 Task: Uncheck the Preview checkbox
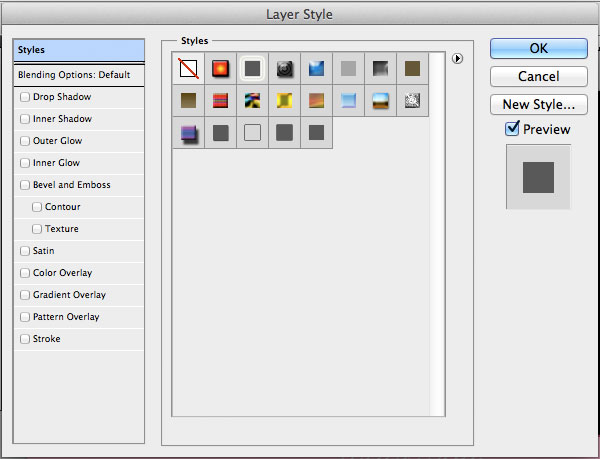click(x=512, y=129)
